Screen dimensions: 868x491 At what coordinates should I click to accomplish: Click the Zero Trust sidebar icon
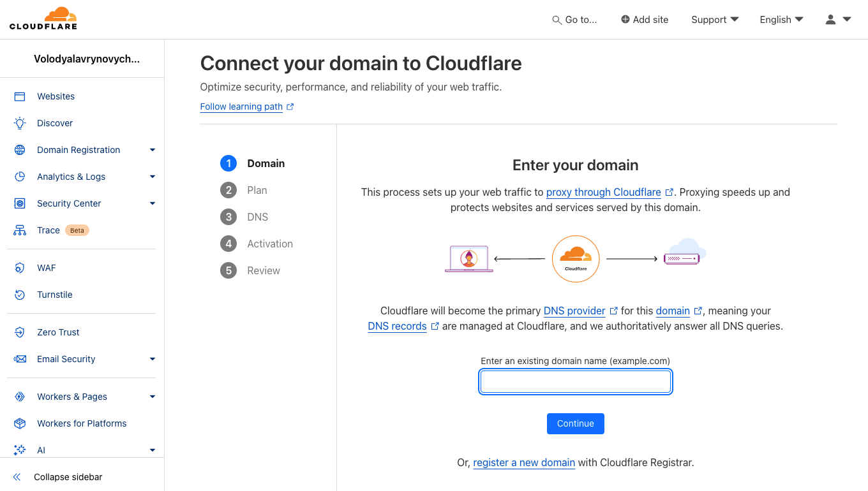point(20,332)
